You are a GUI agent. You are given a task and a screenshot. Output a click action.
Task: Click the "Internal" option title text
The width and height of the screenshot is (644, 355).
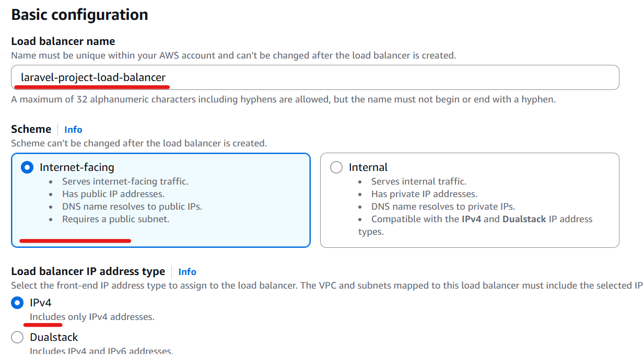(368, 167)
